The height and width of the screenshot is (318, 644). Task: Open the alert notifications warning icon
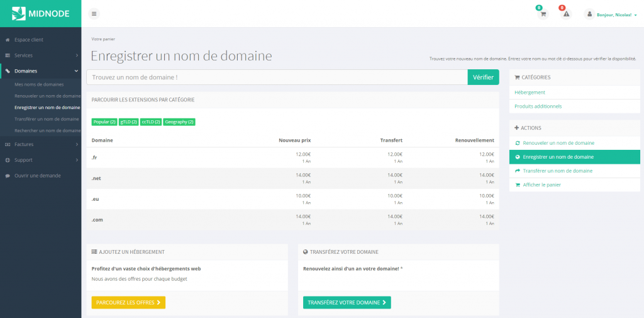(566, 14)
